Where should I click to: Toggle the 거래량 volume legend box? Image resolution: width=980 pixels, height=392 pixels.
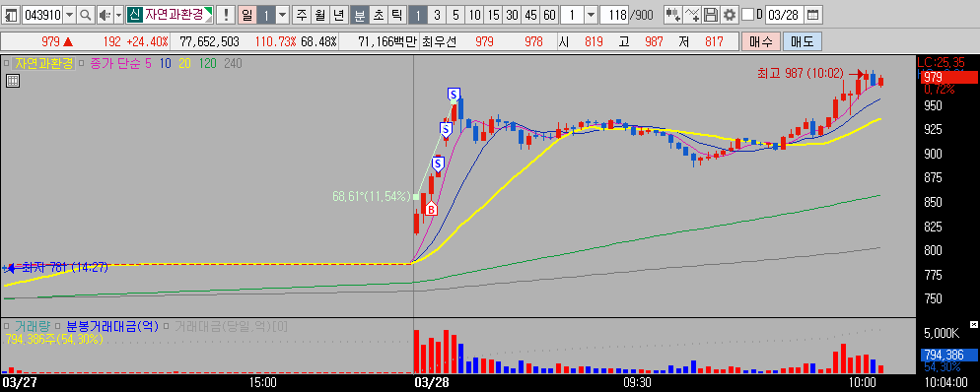[6, 326]
